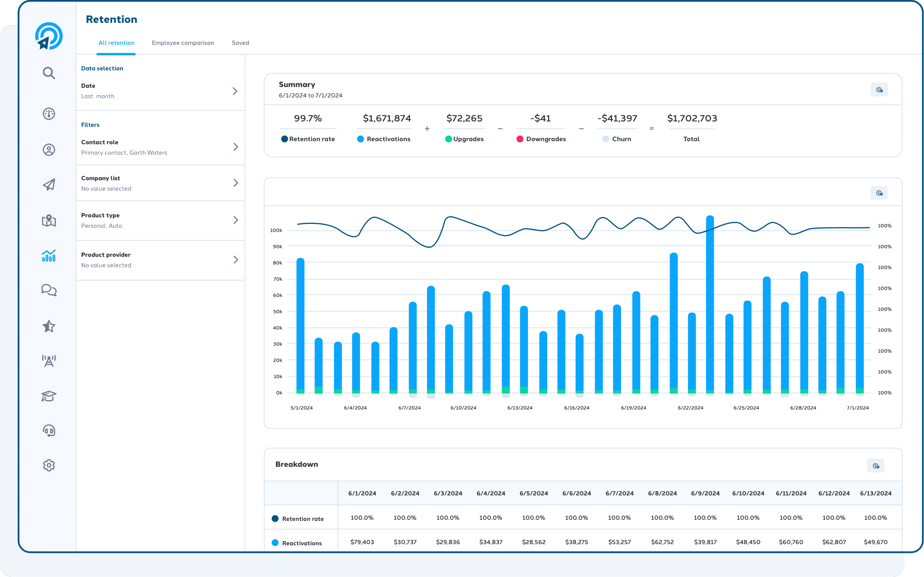
Task: Click the add-to-dashboard icon on the Summary card
Action: pos(879,89)
